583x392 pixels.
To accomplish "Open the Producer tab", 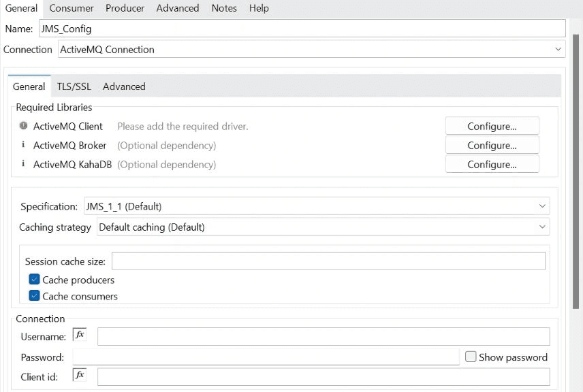I will coord(125,8).
